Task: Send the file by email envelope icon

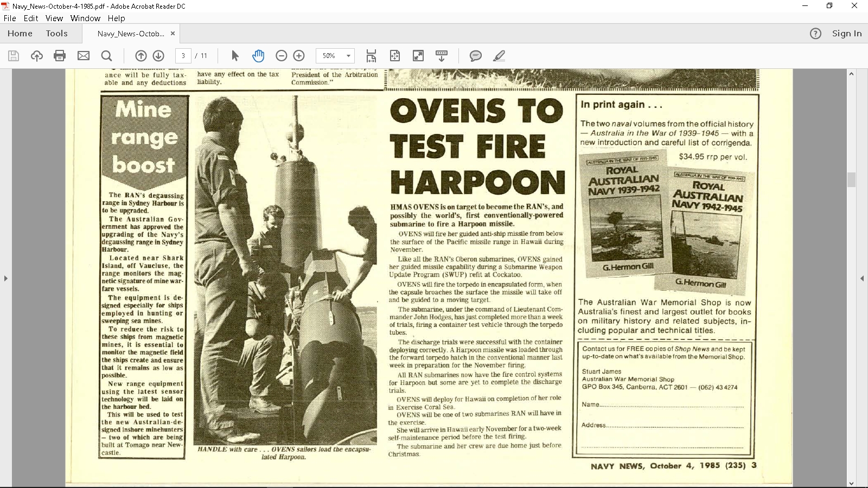Action: [84, 56]
